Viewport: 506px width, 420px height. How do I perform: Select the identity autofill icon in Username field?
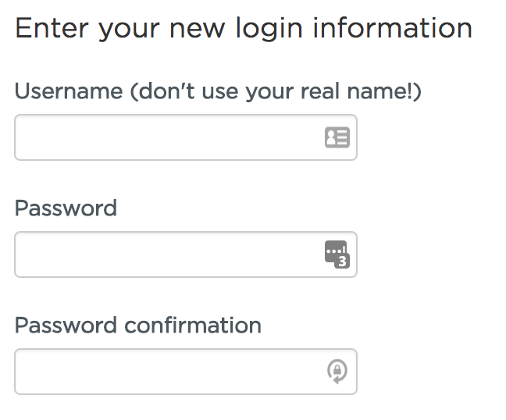point(337,137)
